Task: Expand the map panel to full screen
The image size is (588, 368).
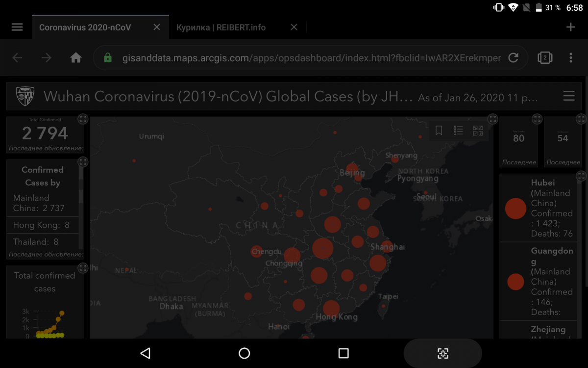Action: [x=493, y=119]
